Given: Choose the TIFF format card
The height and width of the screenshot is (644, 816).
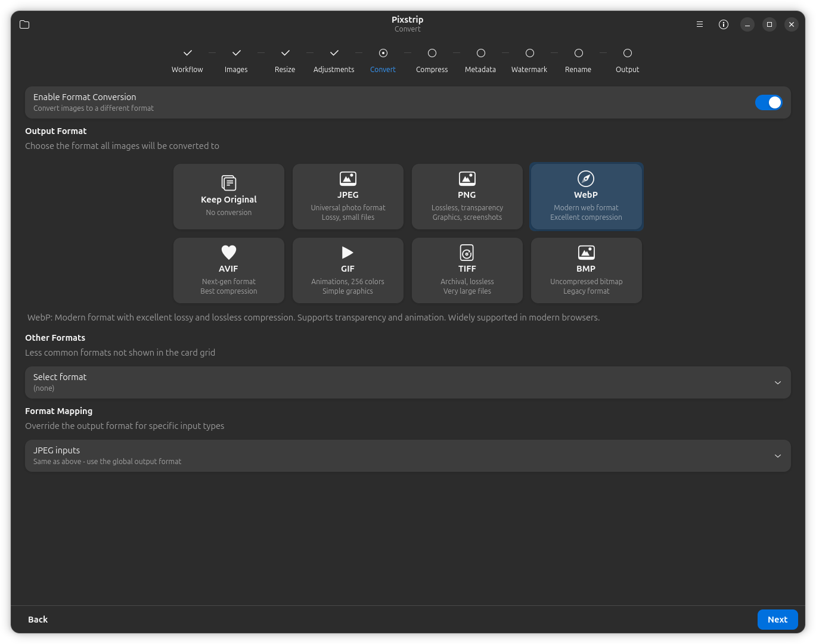Looking at the screenshot, I should (467, 270).
